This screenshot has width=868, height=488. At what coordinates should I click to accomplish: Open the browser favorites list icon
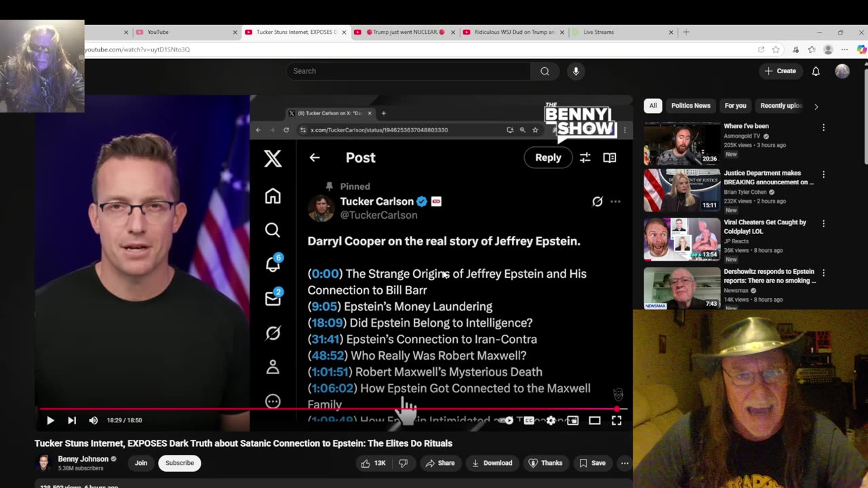coord(812,49)
